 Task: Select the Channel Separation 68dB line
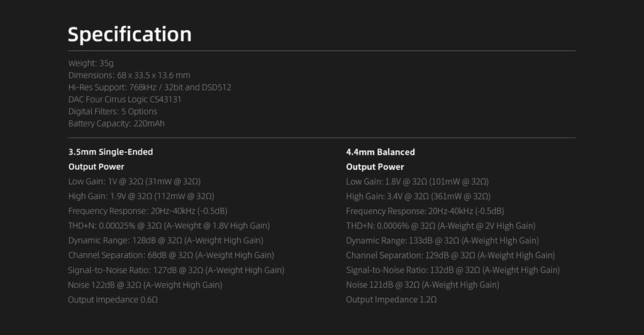pos(171,255)
